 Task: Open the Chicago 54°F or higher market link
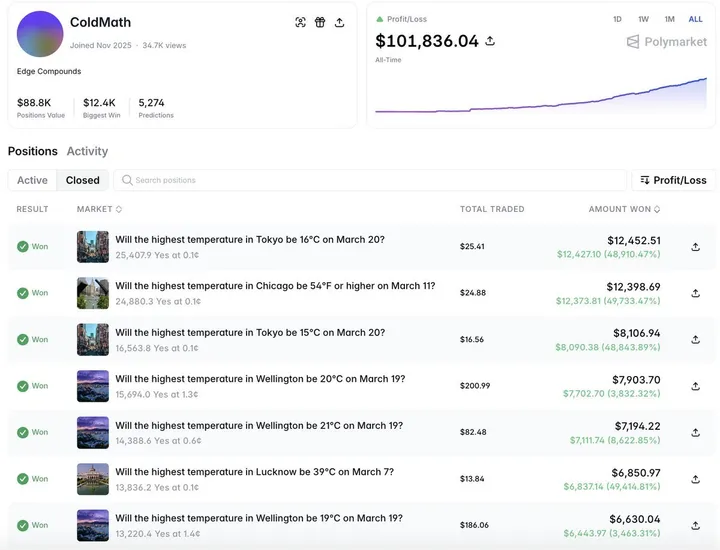tap(275, 286)
